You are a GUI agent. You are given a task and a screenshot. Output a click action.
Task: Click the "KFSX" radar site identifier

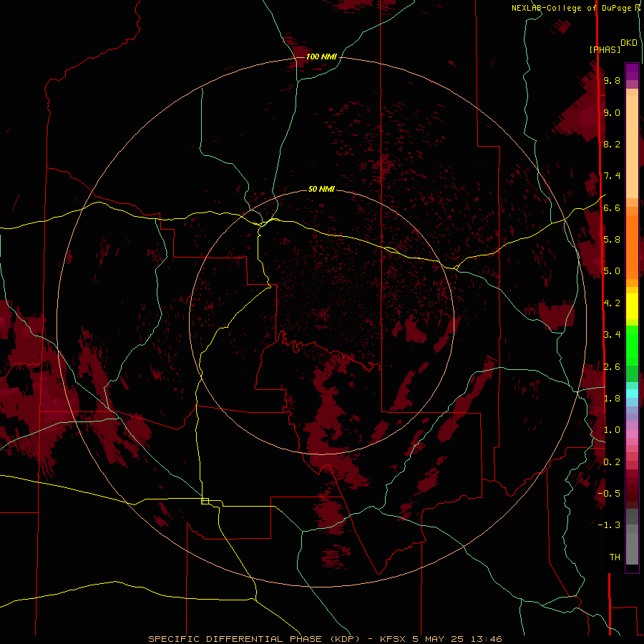click(x=394, y=639)
